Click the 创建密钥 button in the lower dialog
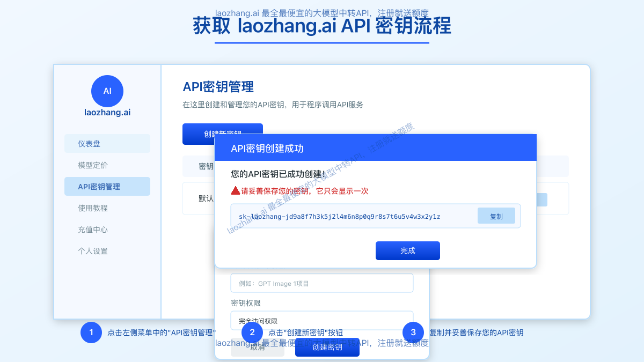The width and height of the screenshot is (644, 362). (327, 347)
